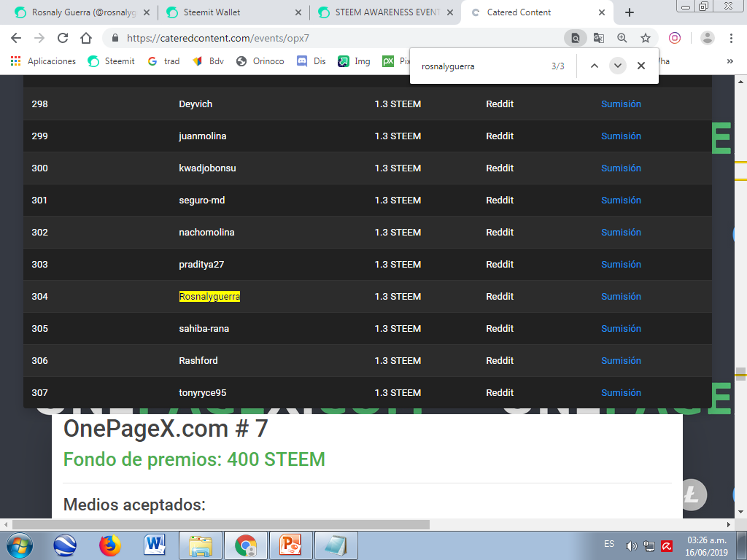The width and height of the screenshot is (747, 560).
Task: Click the vertical scrollbar down arrow
Action: point(740,513)
